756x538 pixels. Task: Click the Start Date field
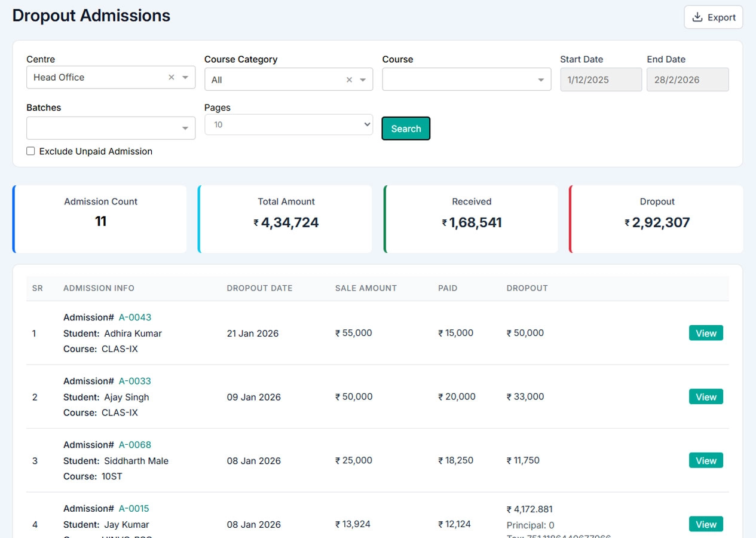[601, 80]
